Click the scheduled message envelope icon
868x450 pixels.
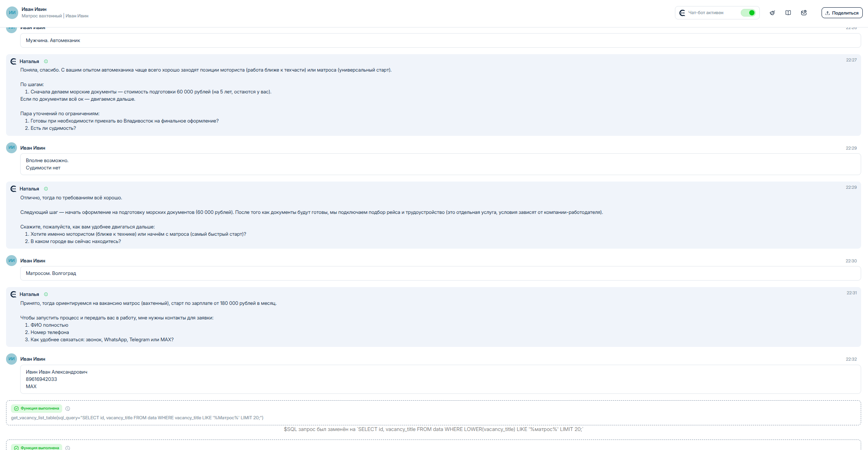[804, 13]
